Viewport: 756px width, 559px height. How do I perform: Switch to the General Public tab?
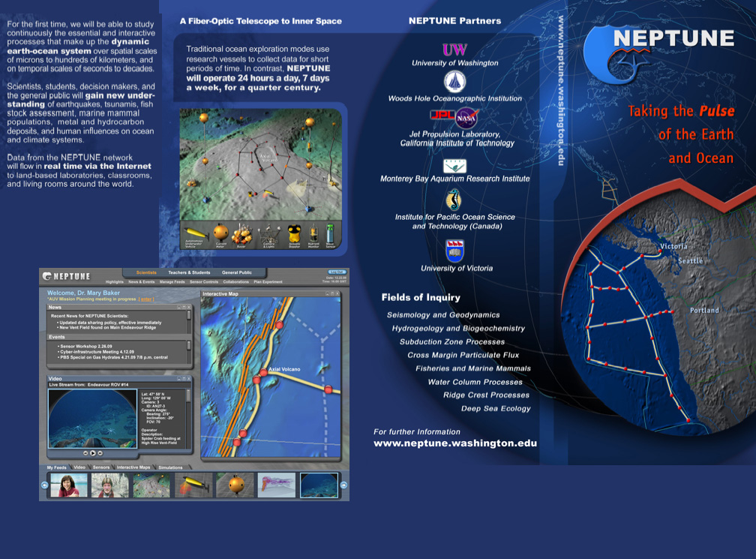[237, 272]
